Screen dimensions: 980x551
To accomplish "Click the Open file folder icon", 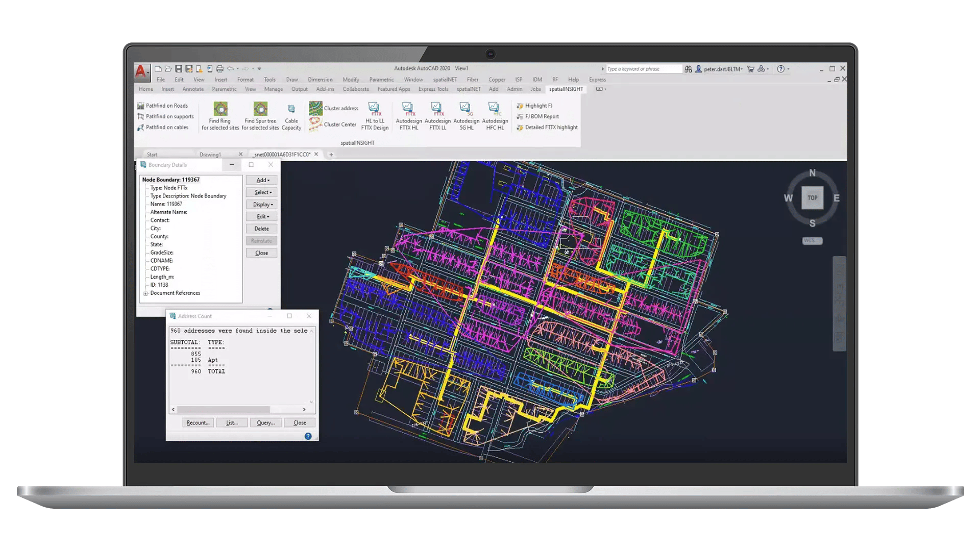I will pos(168,68).
